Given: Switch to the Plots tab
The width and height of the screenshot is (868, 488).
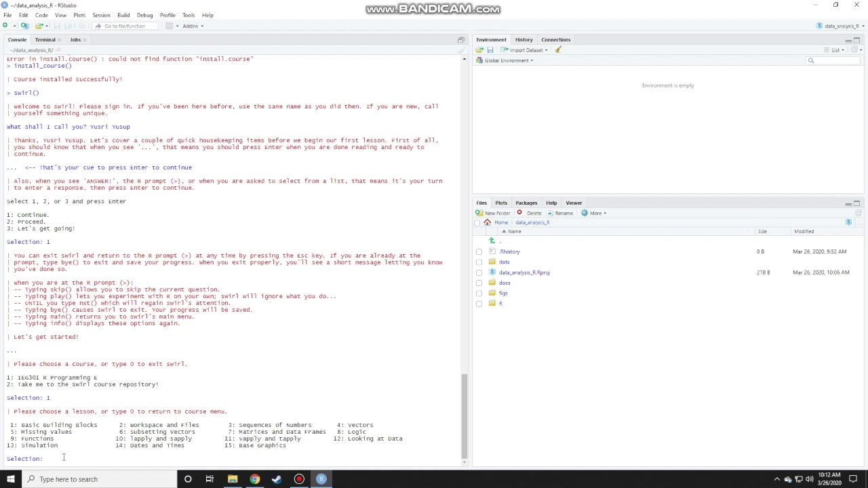Looking at the screenshot, I should pyautogui.click(x=501, y=203).
